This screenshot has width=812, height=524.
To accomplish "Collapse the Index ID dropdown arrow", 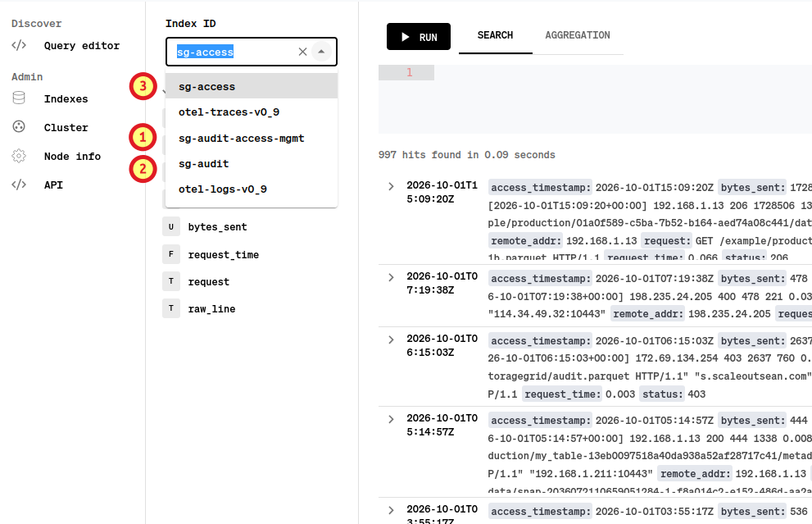I will (x=321, y=52).
